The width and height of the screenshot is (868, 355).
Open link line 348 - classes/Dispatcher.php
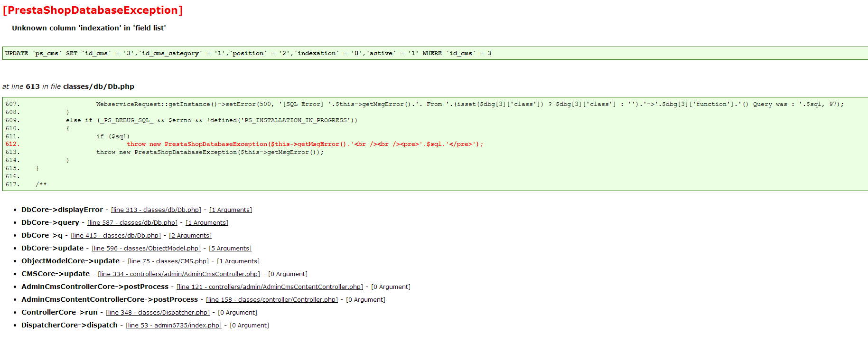[x=158, y=313]
